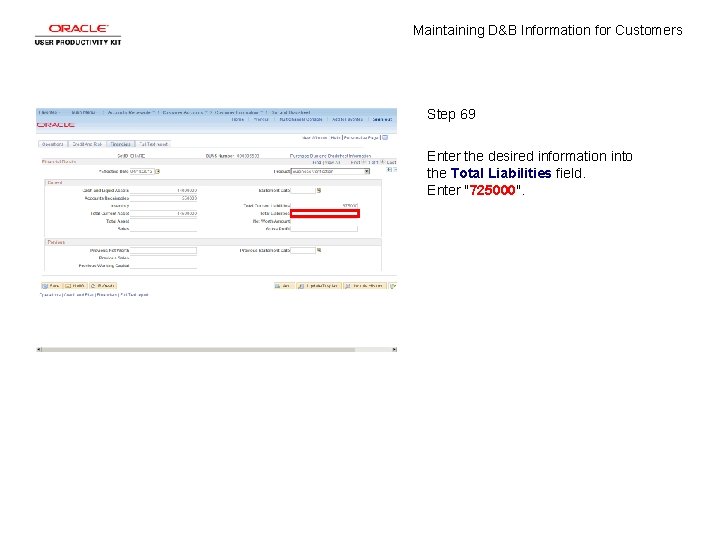
Task: Click the Previous Net Worth field
Action: coord(163,250)
